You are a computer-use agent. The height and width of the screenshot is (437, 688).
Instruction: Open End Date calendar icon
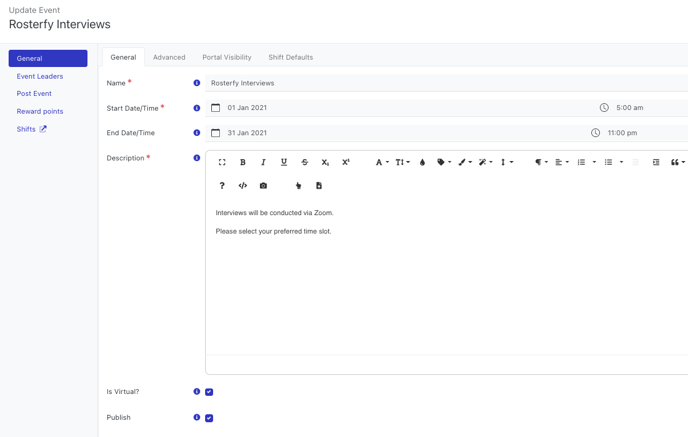click(x=215, y=133)
